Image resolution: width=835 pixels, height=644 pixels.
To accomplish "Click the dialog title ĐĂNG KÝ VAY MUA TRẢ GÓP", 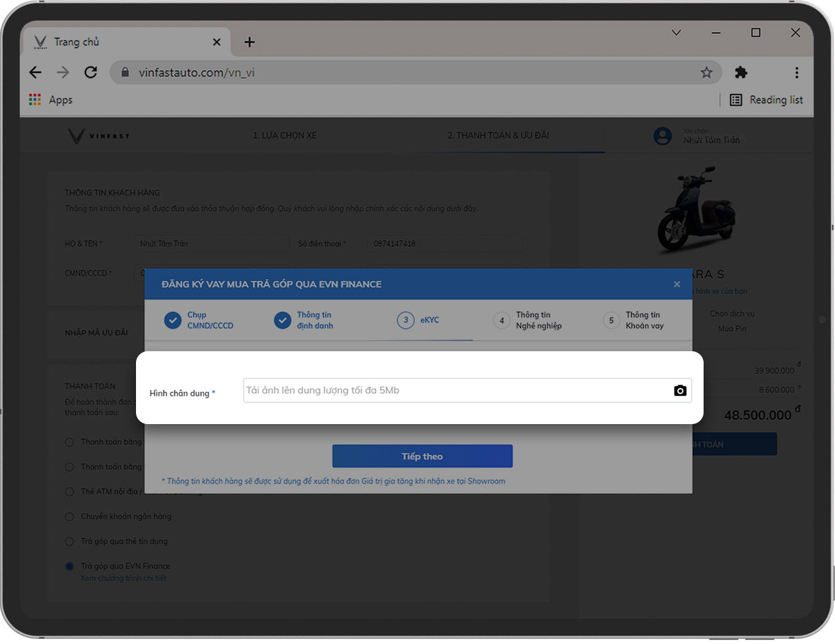I will click(x=271, y=284).
